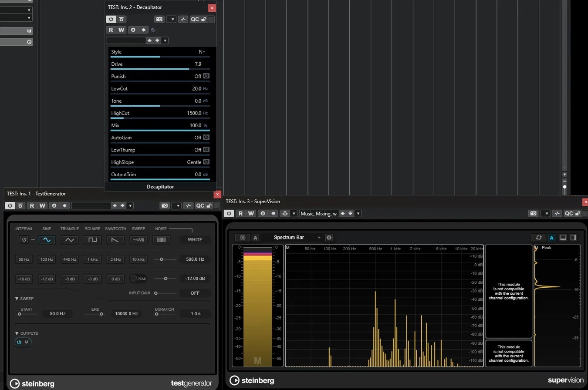
Task: Enable Read automation in TestGenerator
Action: point(32,206)
